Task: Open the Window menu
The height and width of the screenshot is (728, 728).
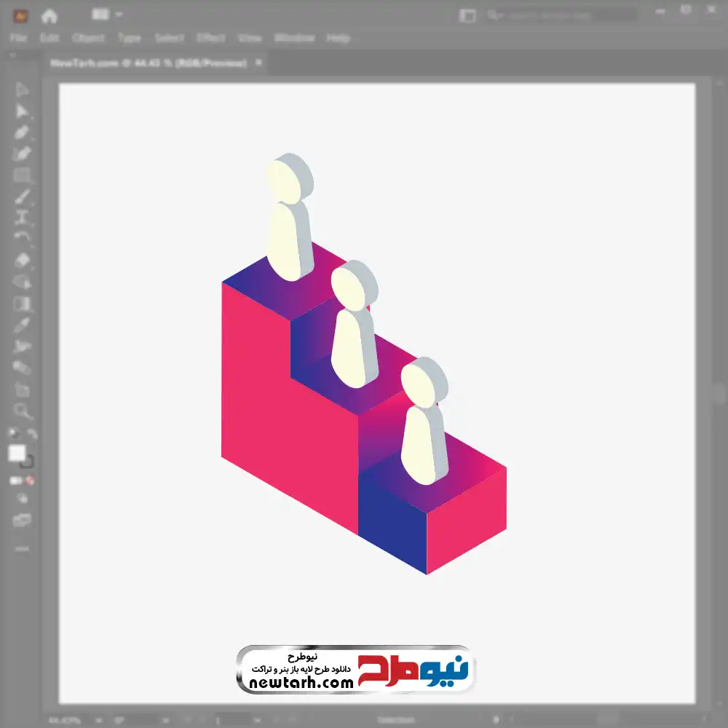Action: 293,38
